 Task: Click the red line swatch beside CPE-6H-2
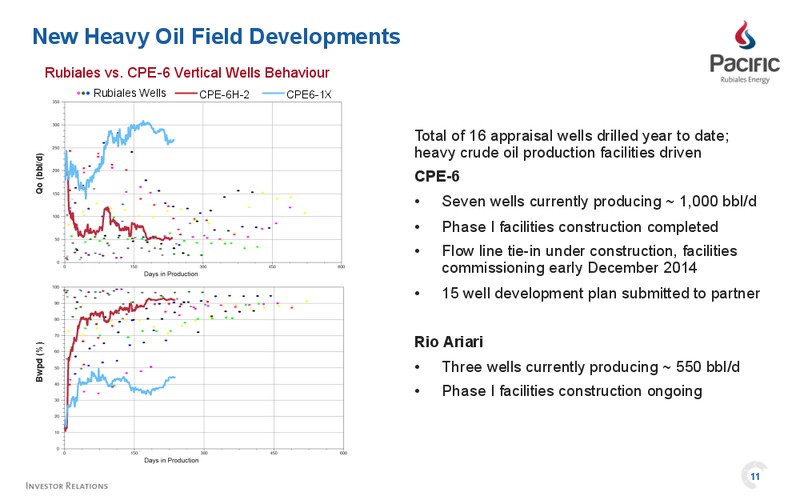pyautogui.click(x=186, y=94)
